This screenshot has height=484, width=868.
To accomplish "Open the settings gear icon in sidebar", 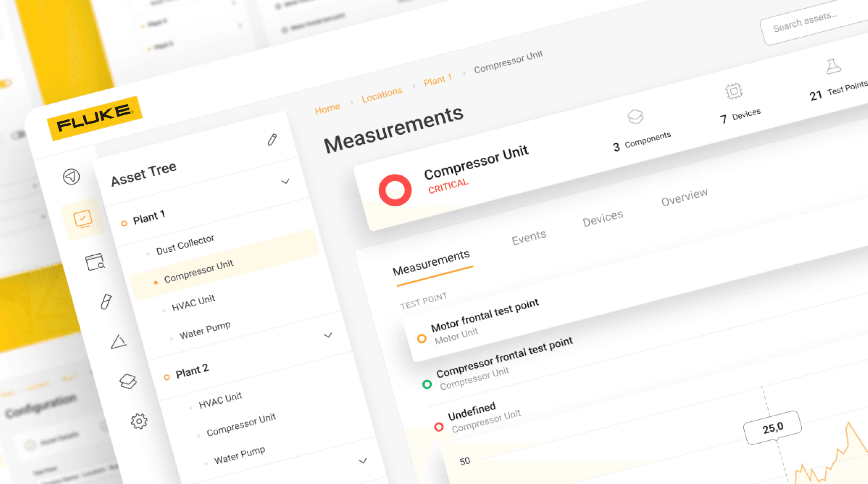I will pos(139,421).
